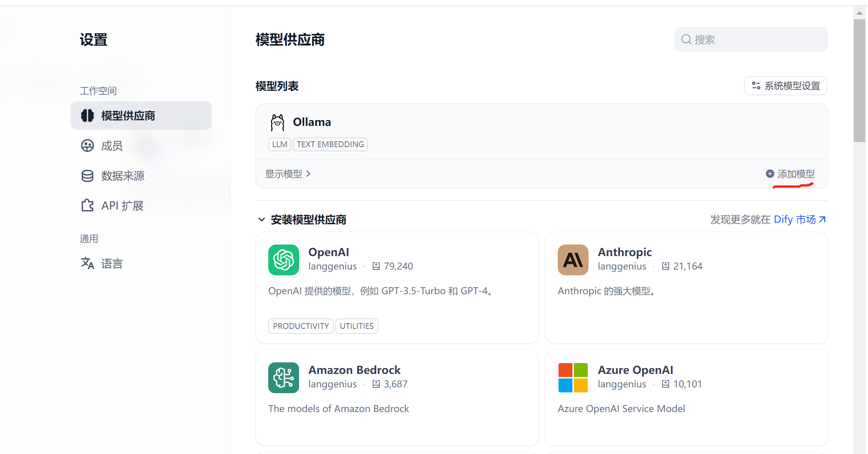Click the Ollama llama icon
The height and width of the screenshot is (454, 868).
277,122
